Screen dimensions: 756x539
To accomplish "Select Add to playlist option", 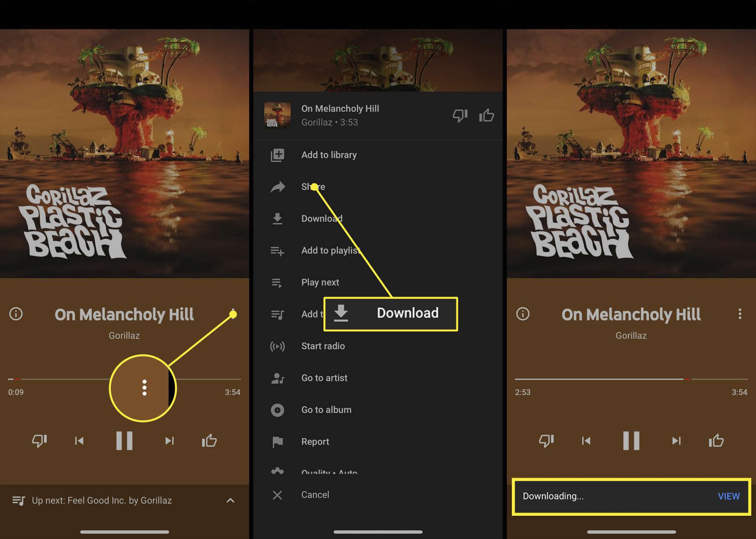I will [x=378, y=251].
